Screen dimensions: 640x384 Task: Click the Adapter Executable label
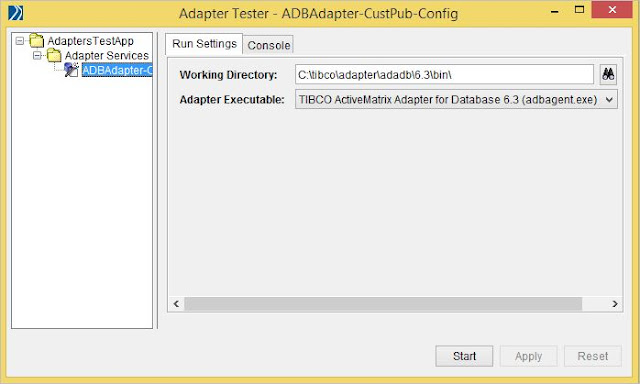(x=232, y=100)
